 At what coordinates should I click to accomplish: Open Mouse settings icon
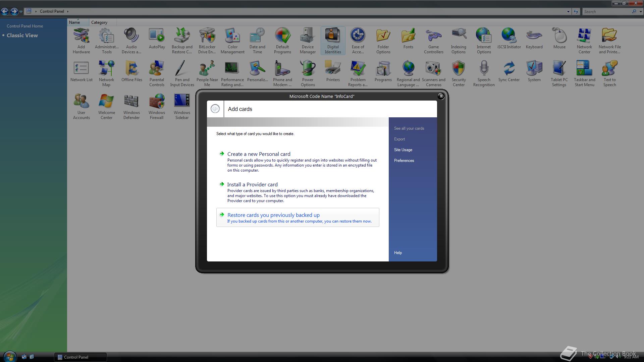click(559, 39)
